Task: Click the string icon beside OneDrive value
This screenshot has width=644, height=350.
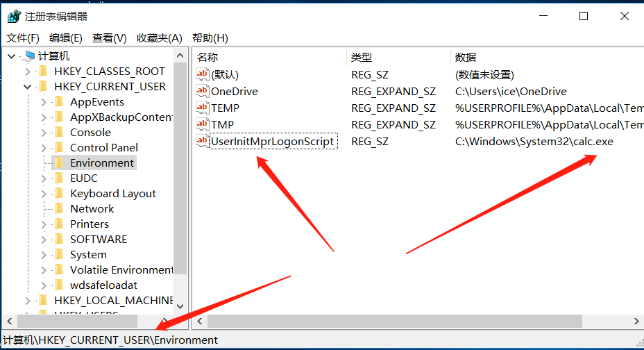Action: [202, 91]
